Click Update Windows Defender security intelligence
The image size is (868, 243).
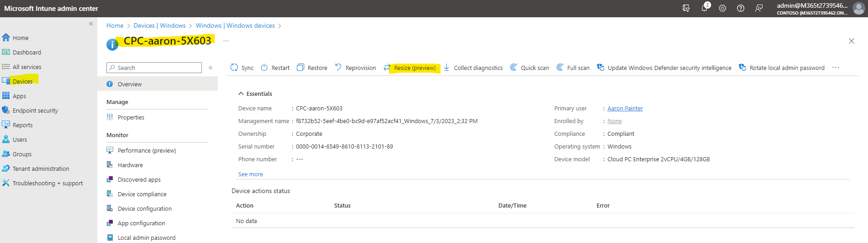point(664,68)
